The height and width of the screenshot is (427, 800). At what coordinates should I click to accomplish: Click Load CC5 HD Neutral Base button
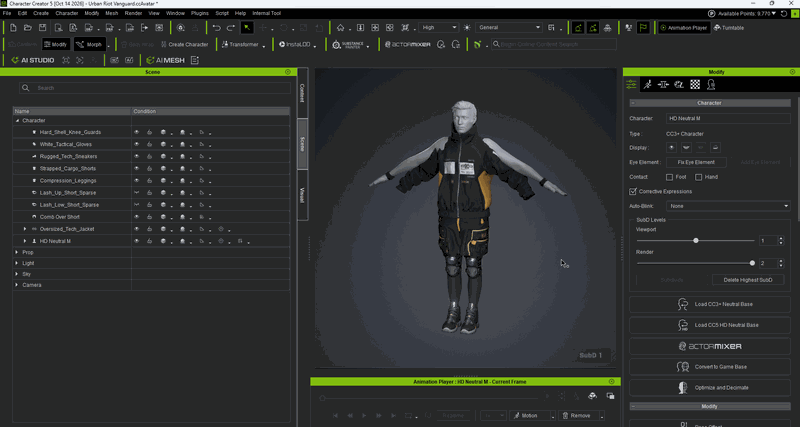tap(710, 325)
